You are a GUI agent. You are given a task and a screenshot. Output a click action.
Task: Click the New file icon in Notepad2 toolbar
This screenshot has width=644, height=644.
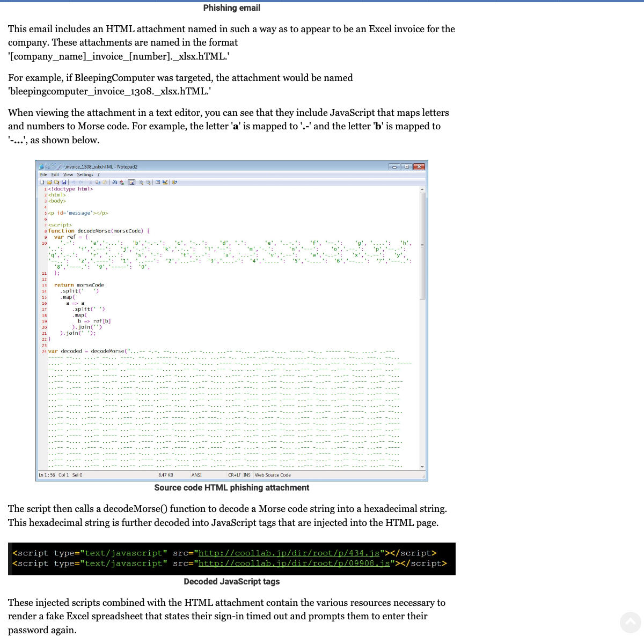coord(42,182)
